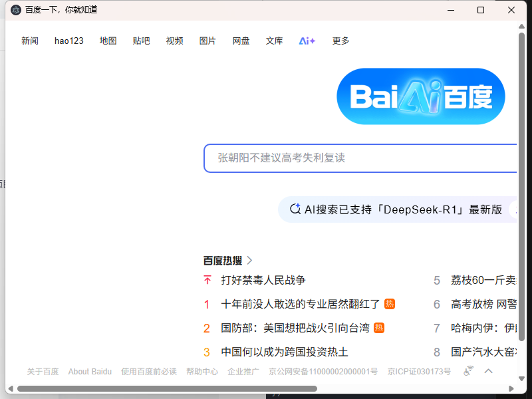Open the 新闻 navigation link
Screen dimensions: 532x399
coord(30,41)
